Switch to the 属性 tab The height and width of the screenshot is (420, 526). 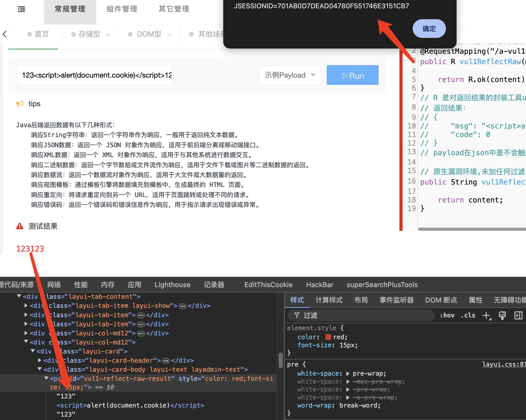click(x=475, y=300)
